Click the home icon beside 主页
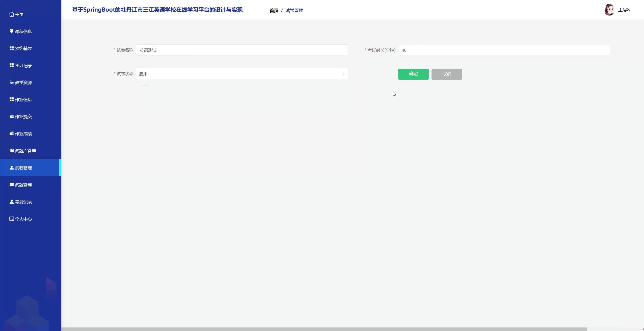This screenshot has width=644, height=331. pos(11,14)
